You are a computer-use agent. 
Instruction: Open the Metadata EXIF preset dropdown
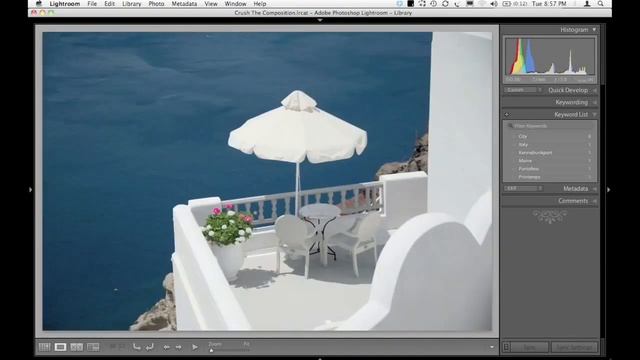pyautogui.click(x=523, y=188)
